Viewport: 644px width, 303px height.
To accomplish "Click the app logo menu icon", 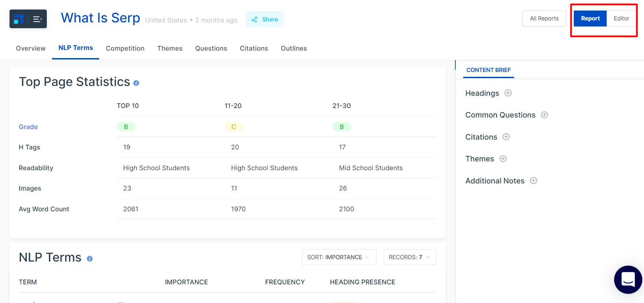I will [x=28, y=19].
